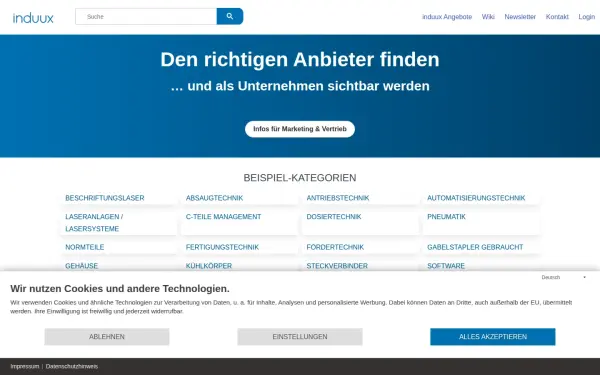
Task: Open the C-Teile Management category
Action: click(x=223, y=217)
